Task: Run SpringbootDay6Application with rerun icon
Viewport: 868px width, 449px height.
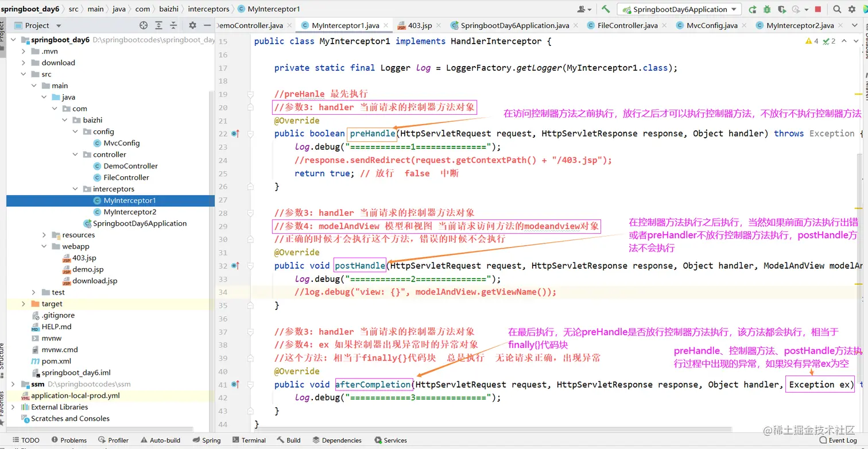Action: click(753, 9)
